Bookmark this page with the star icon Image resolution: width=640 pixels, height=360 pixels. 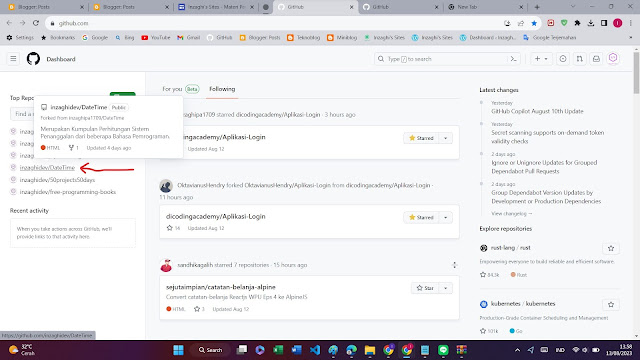coord(534,23)
